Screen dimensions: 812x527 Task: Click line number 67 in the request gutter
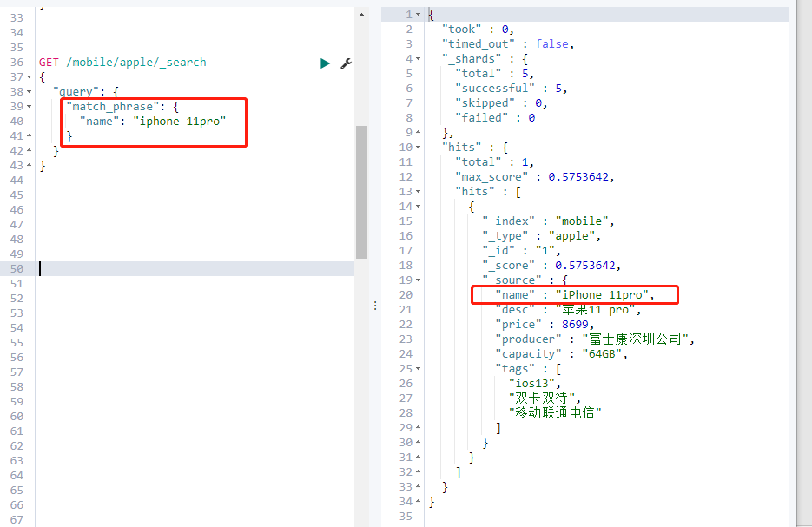point(17,519)
